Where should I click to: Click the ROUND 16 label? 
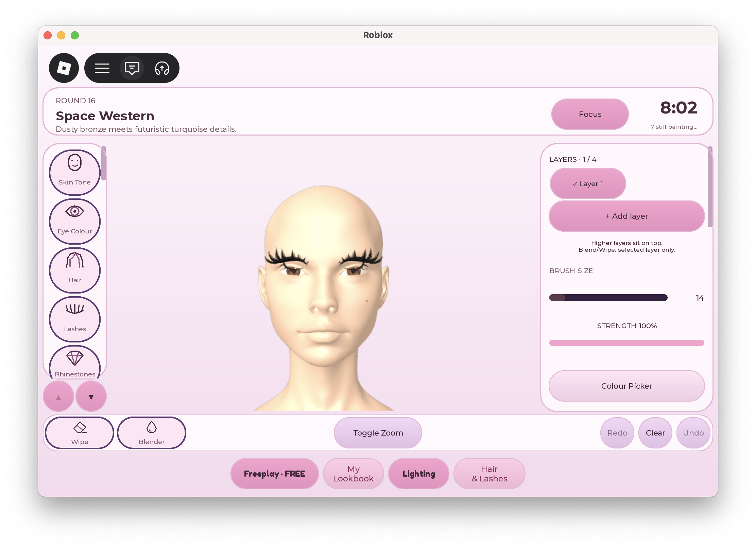75,101
